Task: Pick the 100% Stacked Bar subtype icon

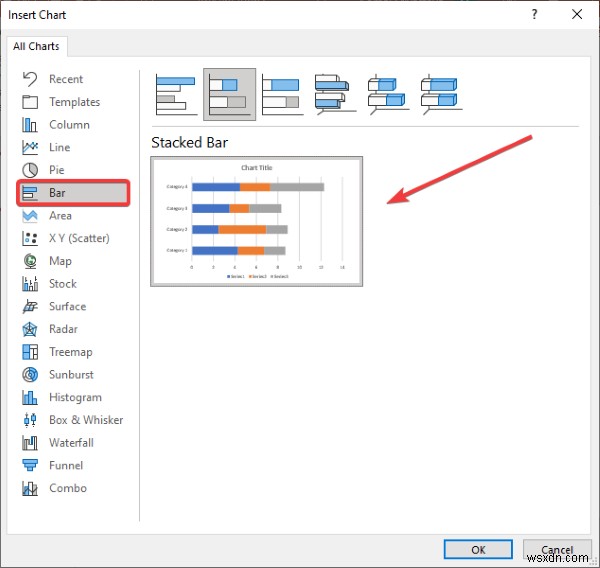Action: [282, 95]
